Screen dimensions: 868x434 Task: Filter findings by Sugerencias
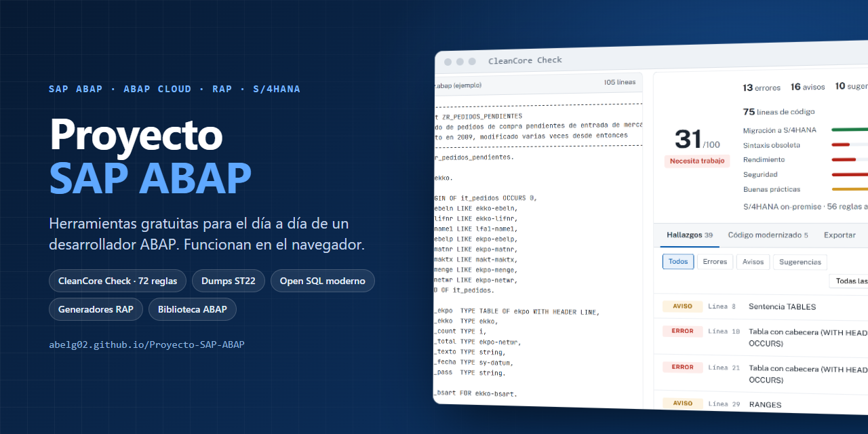[800, 262]
